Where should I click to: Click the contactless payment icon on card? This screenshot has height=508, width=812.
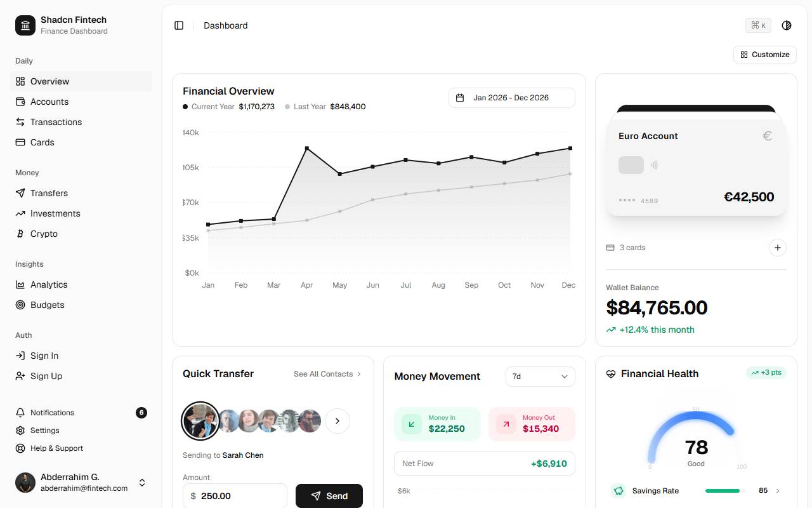(x=654, y=165)
